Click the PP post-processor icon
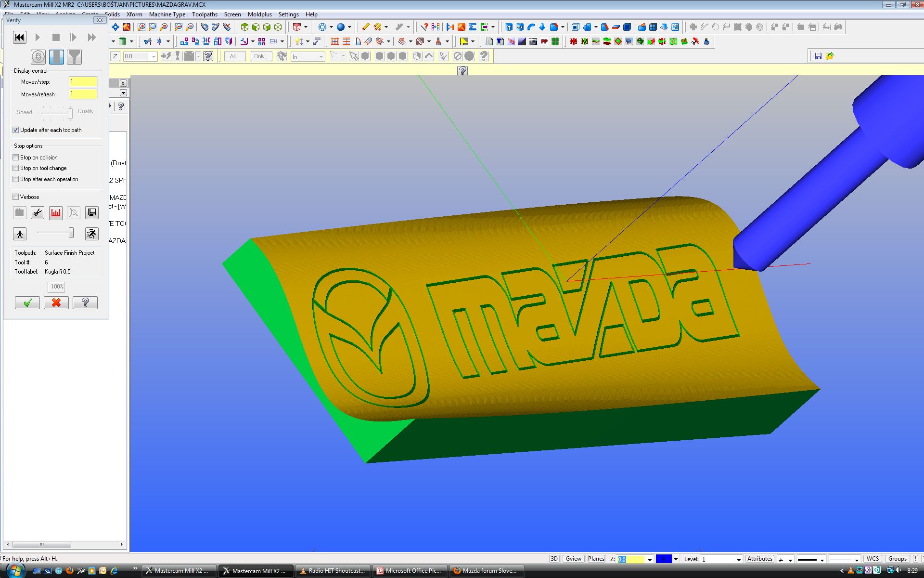The image size is (924, 578). (544, 41)
